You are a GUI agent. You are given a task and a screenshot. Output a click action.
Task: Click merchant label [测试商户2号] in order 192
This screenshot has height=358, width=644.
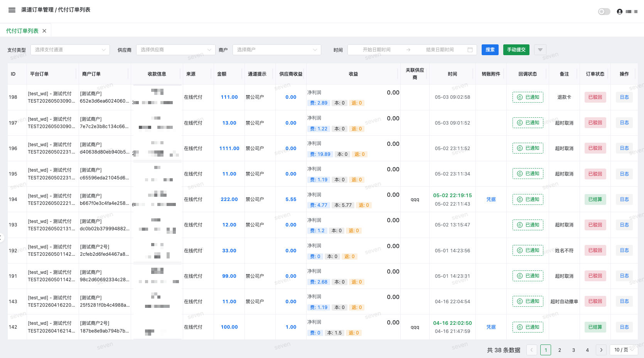tap(94, 247)
